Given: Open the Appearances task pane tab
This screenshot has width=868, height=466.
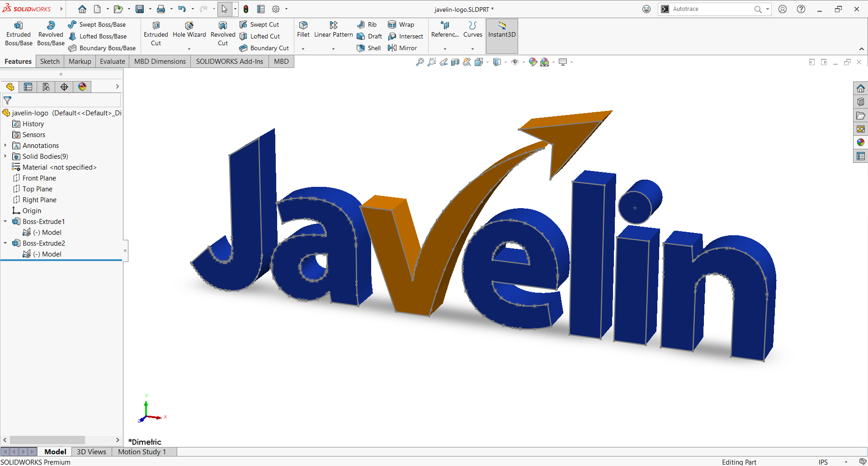Looking at the screenshot, I should (861, 143).
